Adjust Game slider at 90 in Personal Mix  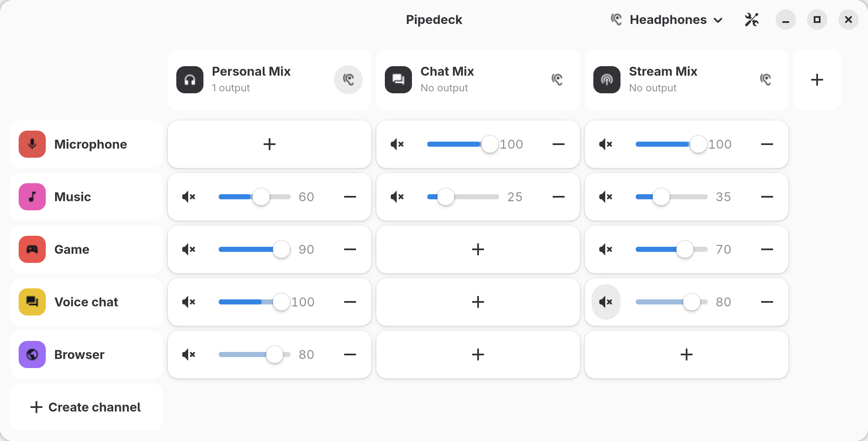click(255, 249)
